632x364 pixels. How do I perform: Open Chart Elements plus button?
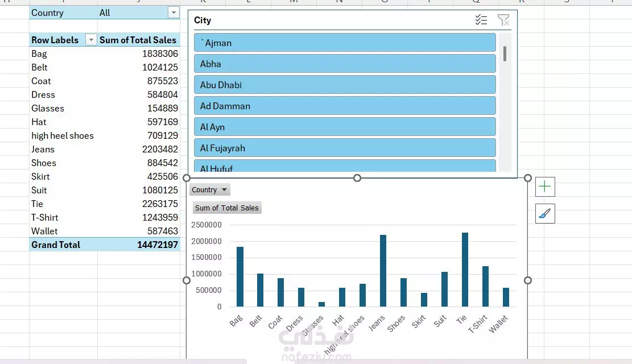pyautogui.click(x=545, y=187)
